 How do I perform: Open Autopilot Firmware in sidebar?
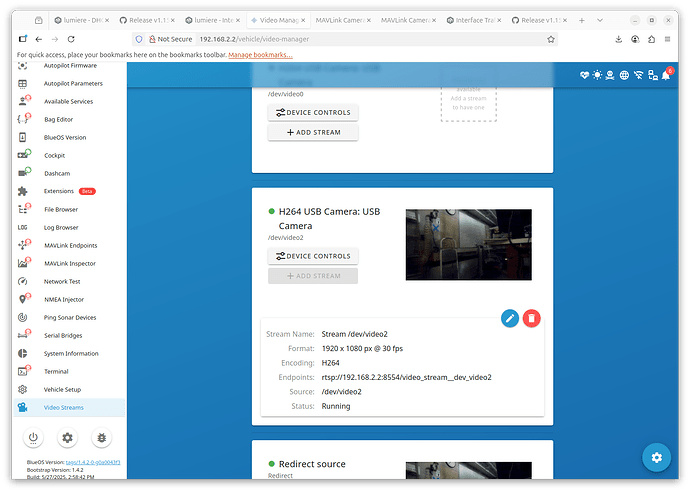(69, 66)
